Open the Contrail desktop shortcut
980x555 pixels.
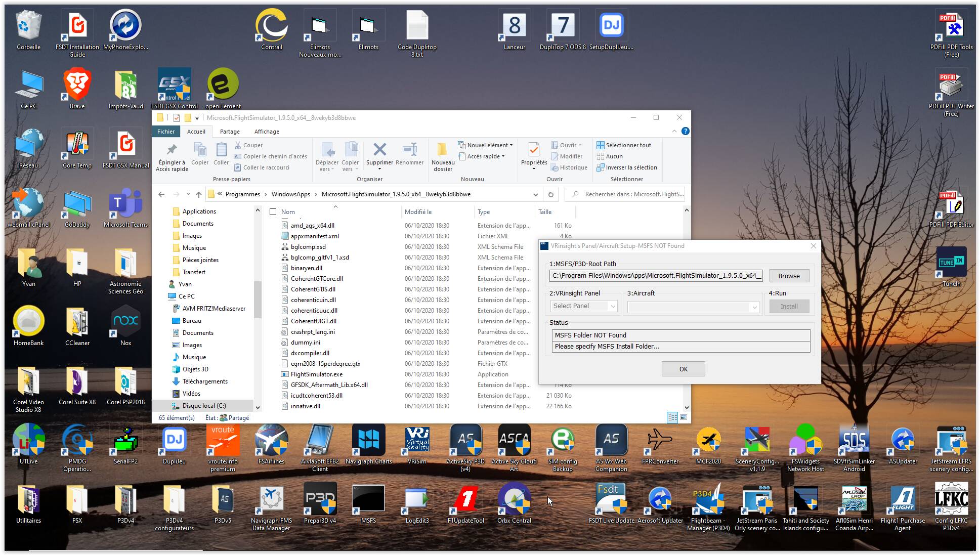click(x=272, y=30)
